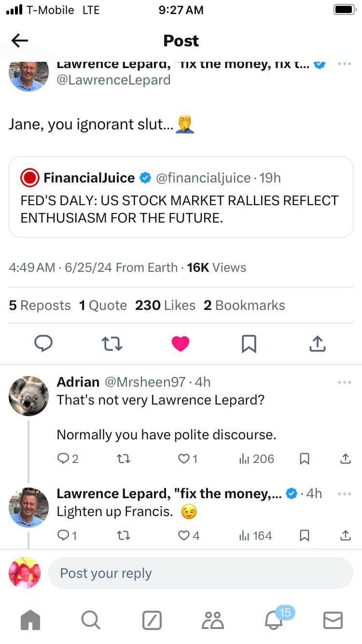362x644 pixels.
Task: Unlike the main post via pink heart
Action: (181, 344)
